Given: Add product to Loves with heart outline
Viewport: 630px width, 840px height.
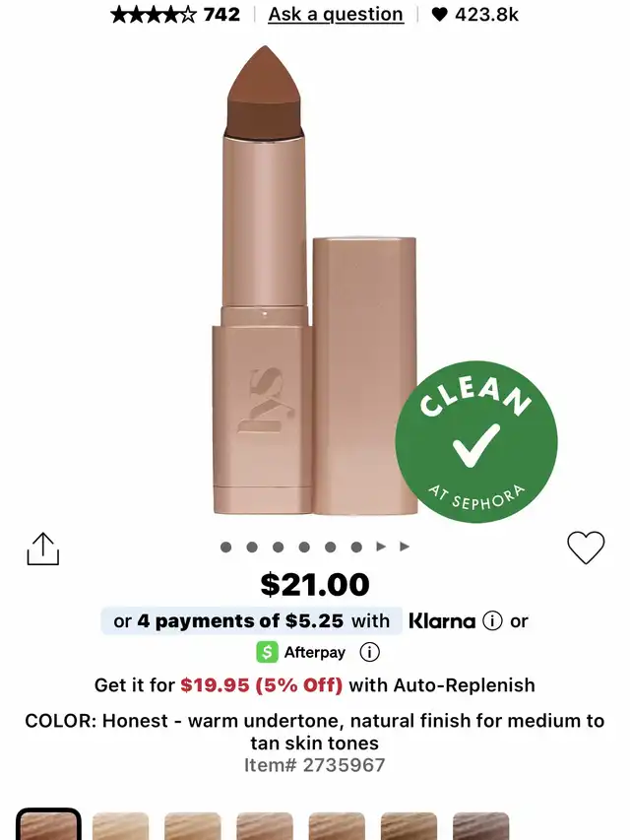Looking at the screenshot, I should click(586, 548).
